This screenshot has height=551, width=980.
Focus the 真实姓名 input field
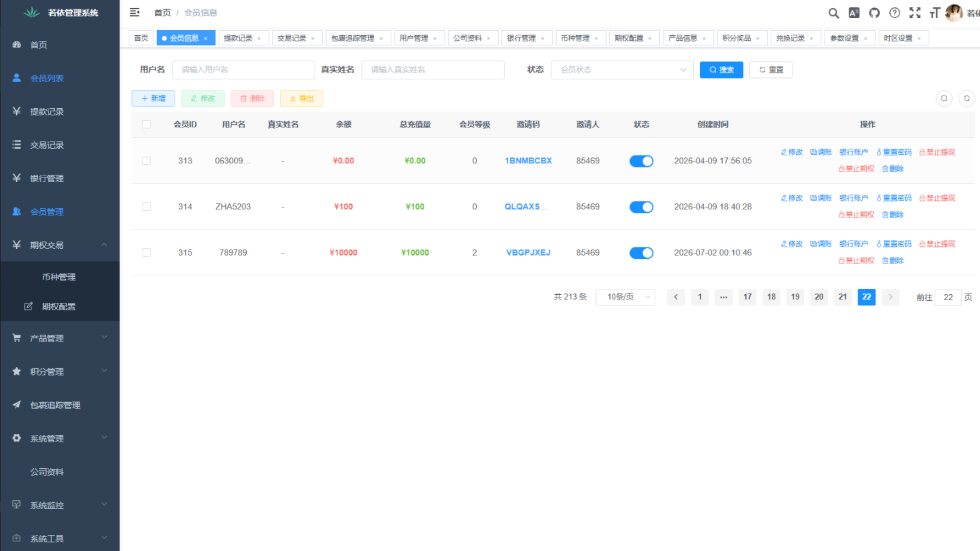[433, 69]
